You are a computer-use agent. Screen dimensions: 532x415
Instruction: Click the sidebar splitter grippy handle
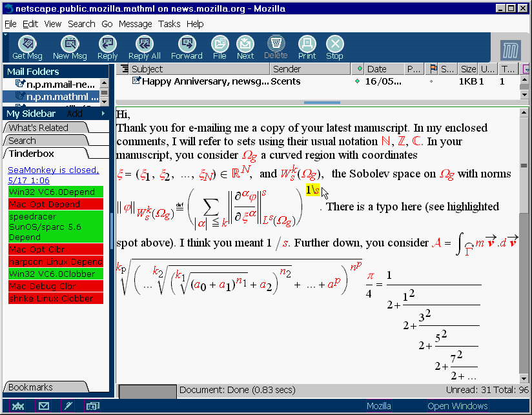coord(112,231)
